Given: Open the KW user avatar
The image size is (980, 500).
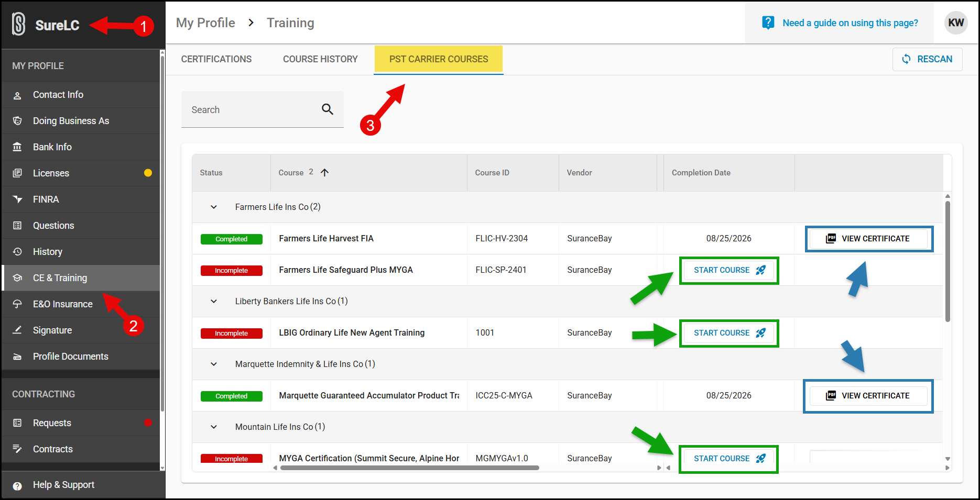Looking at the screenshot, I should pyautogui.click(x=956, y=23).
